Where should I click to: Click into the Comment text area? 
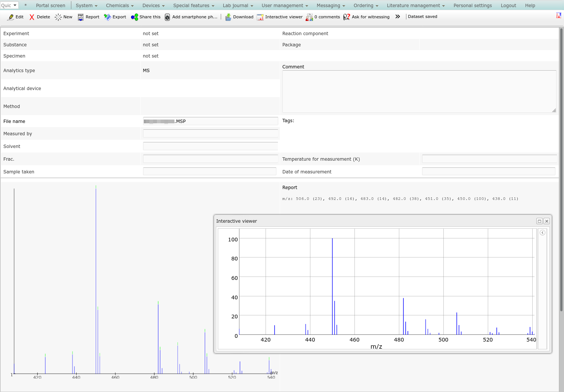click(x=418, y=92)
